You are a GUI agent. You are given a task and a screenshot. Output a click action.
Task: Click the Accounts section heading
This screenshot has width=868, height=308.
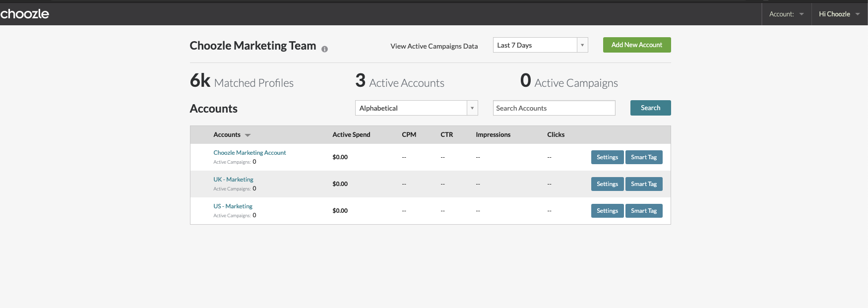pyautogui.click(x=213, y=109)
